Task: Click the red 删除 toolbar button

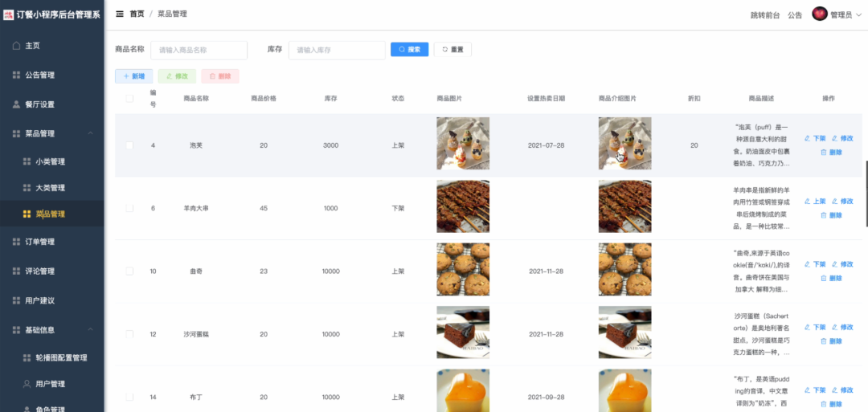Action: pyautogui.click(x=220, y=76)
